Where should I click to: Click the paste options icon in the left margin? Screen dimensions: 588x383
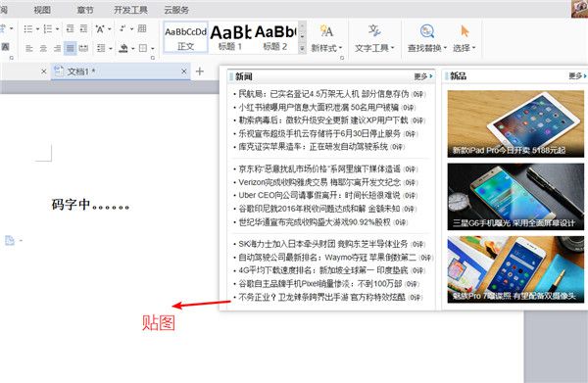pyautogui.click(x=10, y=240)
